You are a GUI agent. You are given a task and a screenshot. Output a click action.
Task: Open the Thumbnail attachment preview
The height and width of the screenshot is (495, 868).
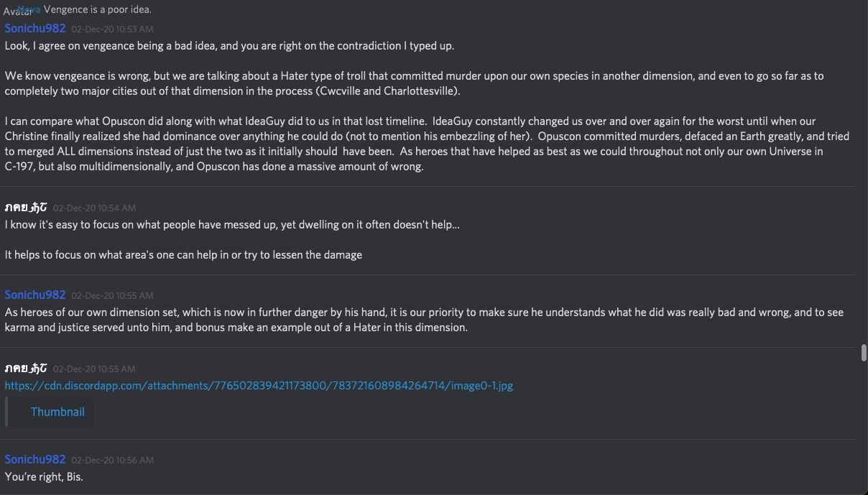57,412
